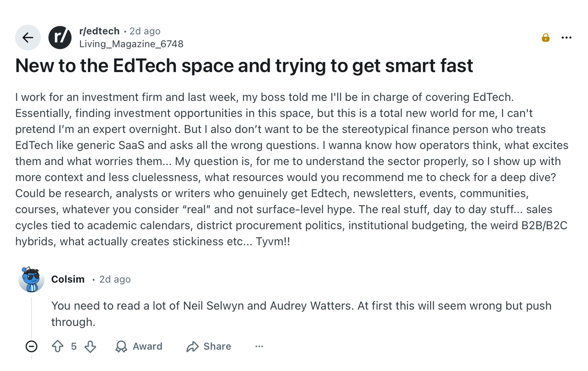Downvote Colsim's comment
588x371 pixels.
90,346
